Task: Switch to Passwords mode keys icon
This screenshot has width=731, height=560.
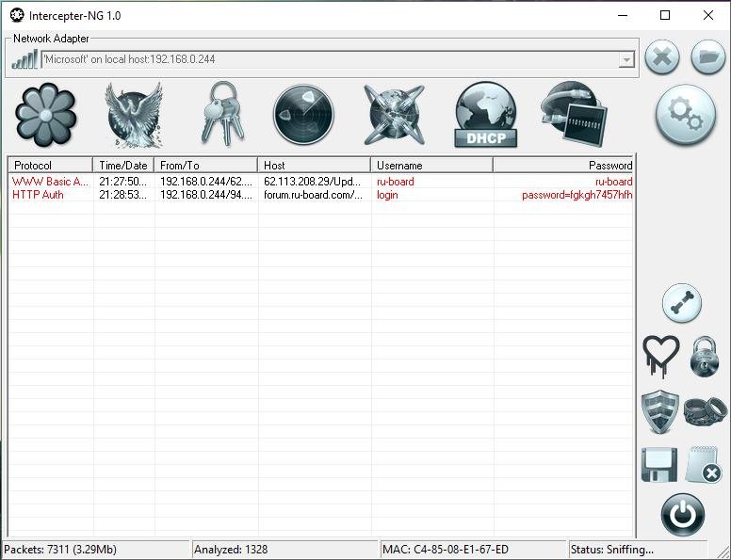Action: point(223,114)
